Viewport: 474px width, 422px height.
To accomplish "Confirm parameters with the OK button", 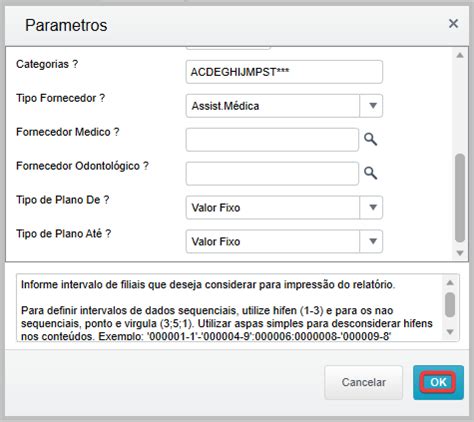I will [x=438, y=382].
